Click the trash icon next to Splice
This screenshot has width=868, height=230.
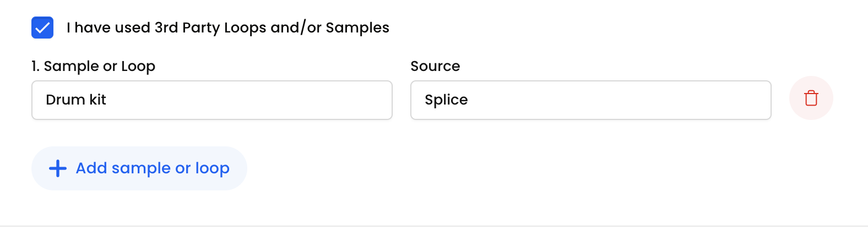811,98
